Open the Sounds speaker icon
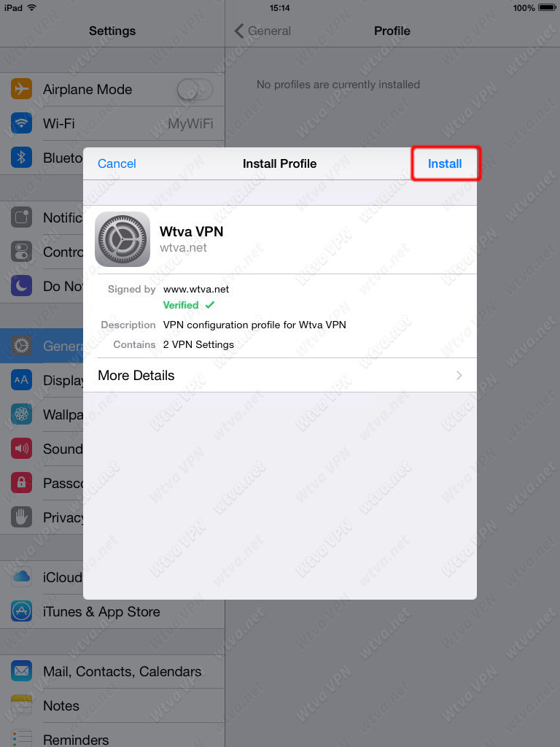560x747 pixels. point(21,449)
